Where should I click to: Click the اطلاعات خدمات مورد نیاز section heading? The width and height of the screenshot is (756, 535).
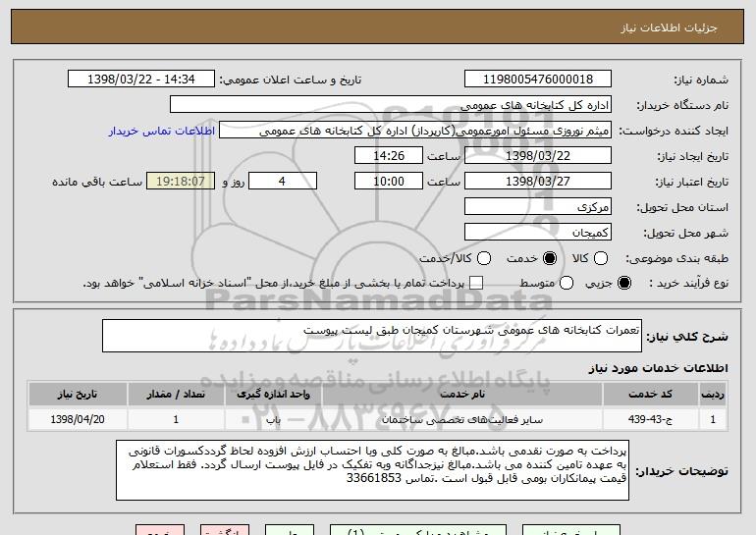tap(658, 368)
